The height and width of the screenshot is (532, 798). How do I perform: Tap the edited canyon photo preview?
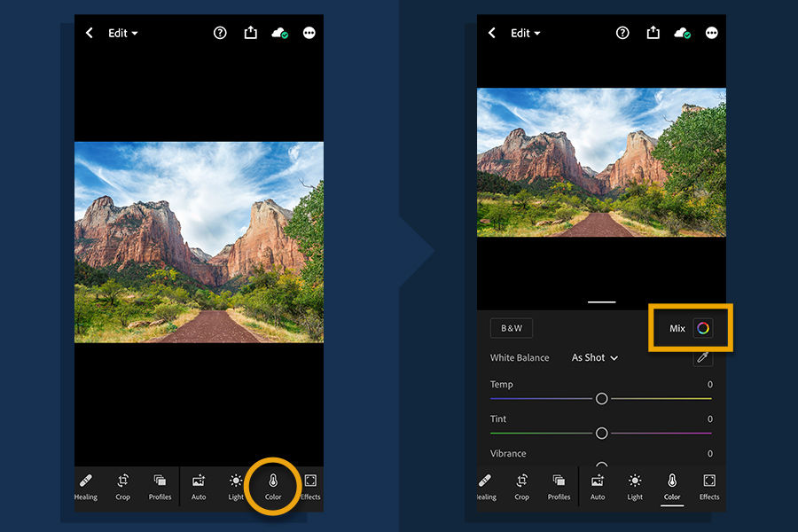pos(601,162)
